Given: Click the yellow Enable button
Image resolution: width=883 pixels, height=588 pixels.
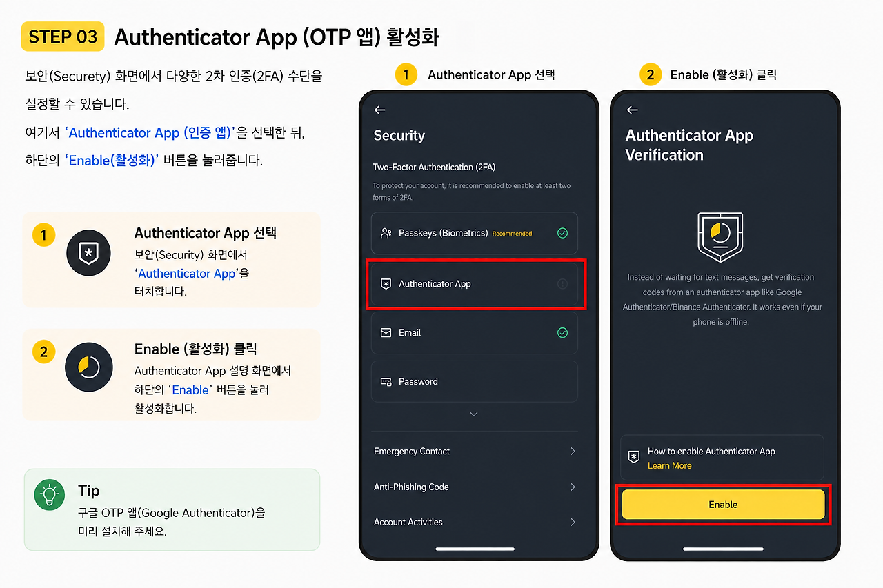Looking at the screenshot, I should (723, 505).
